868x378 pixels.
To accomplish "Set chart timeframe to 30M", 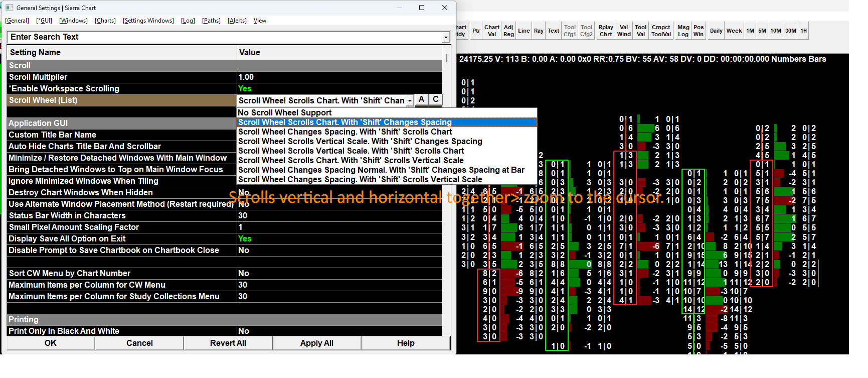I will 791,31.
